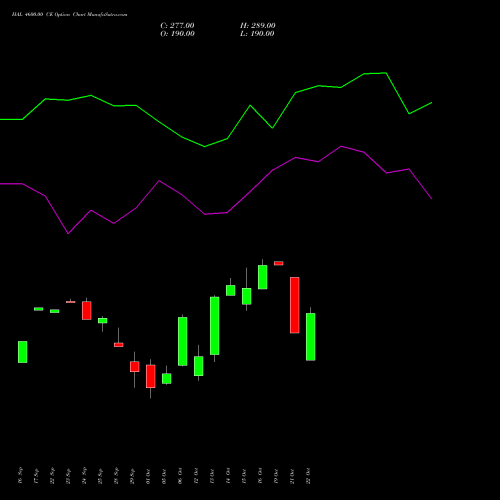
Task: Click the tall green candle above 06 Oct
Action: coord(183,341)
